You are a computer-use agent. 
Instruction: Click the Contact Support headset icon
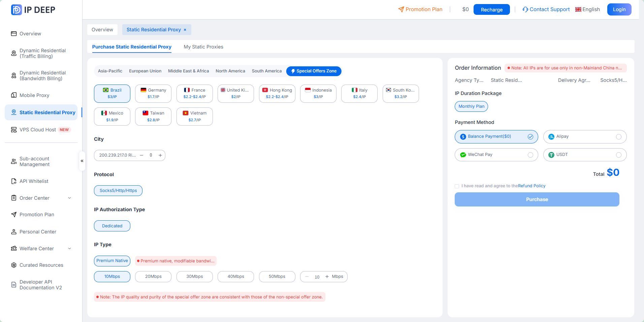[x=525, y=9]
